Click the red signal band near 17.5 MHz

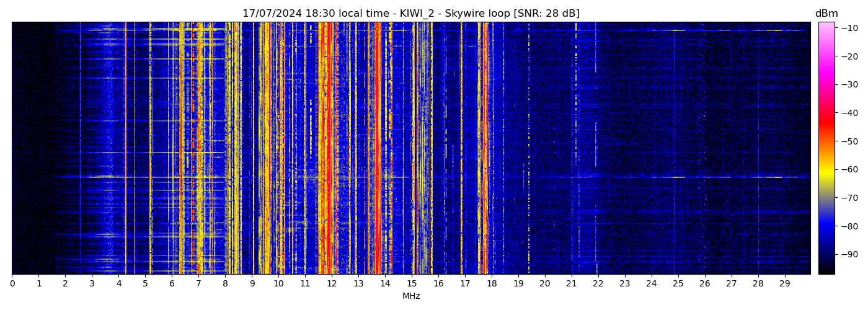pos(479,155)
